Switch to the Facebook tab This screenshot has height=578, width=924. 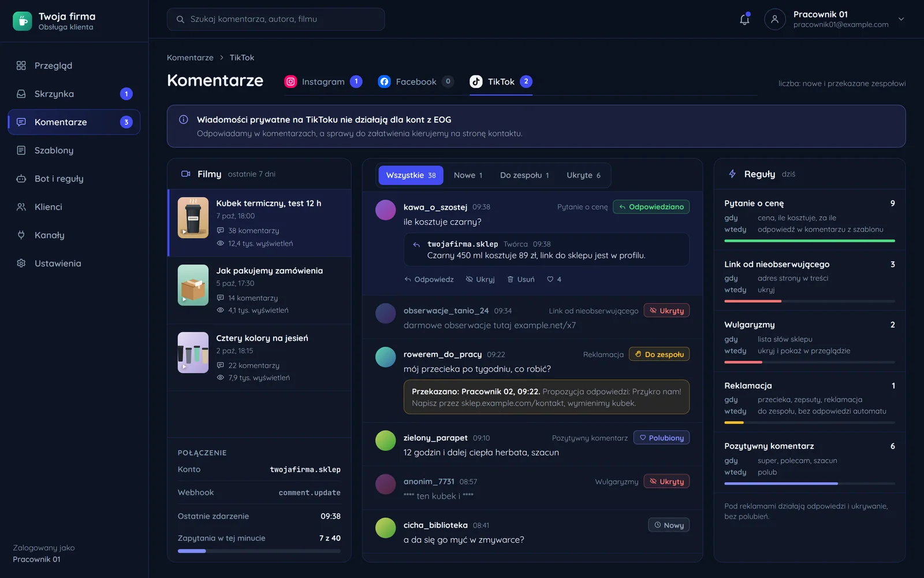pyautogui.click(x=416, y=81)
